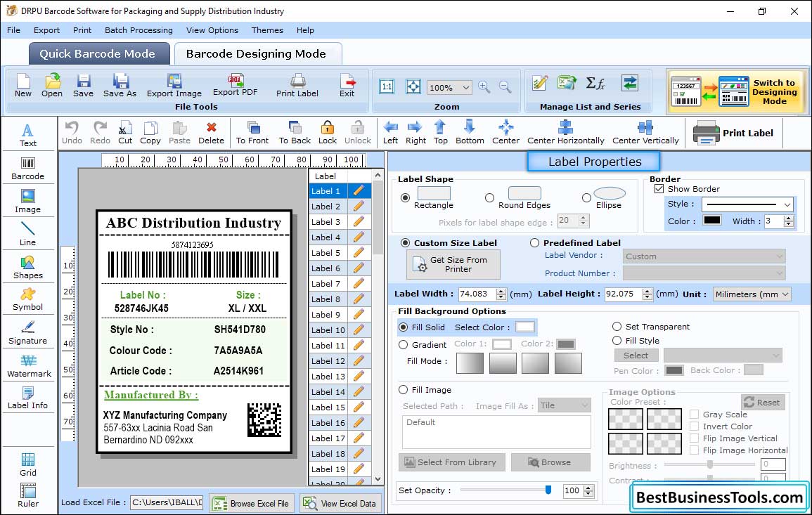
Task: Select the Text tool in sidebar
Action: 28,135
